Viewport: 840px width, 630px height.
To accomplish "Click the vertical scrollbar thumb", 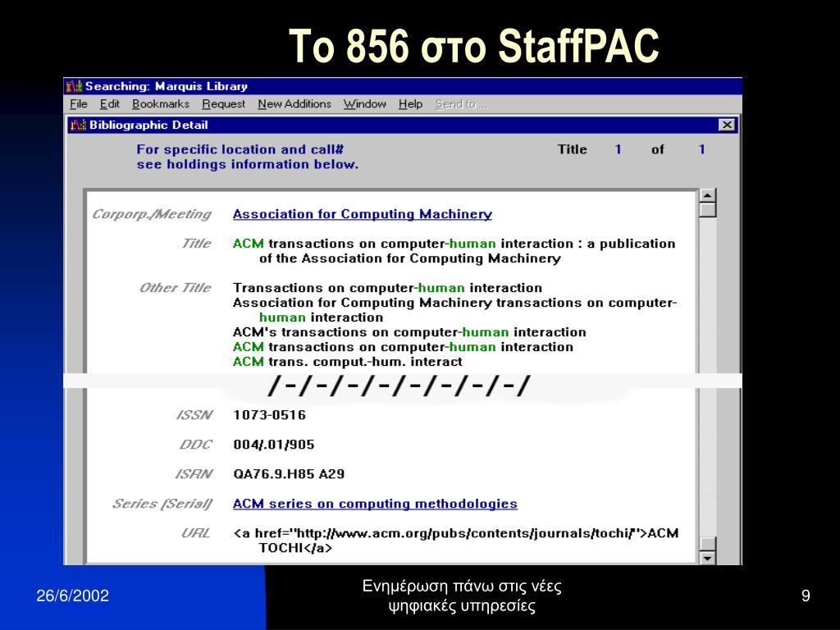I will [x=708, y=210].
